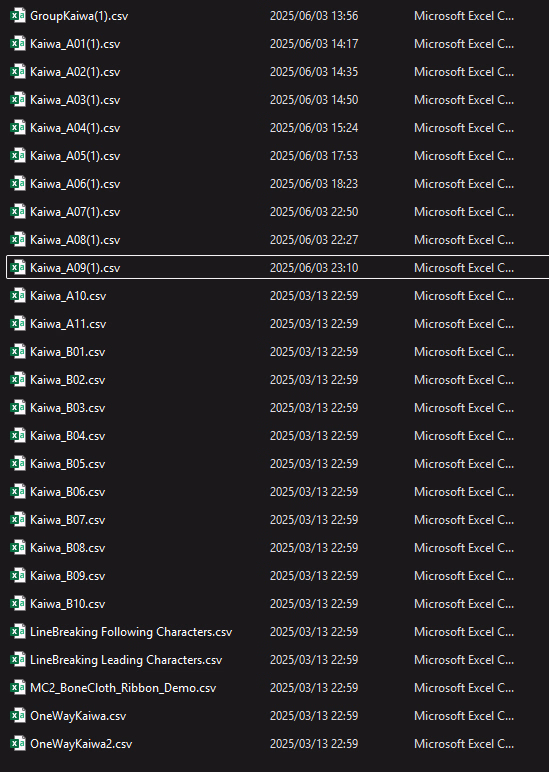The width and height of the screenshot is (549, 772).
Task: Click the 2025/06/03 22:27 date of Kaiwa_A08(1).csv
Action: coord(314,240)
